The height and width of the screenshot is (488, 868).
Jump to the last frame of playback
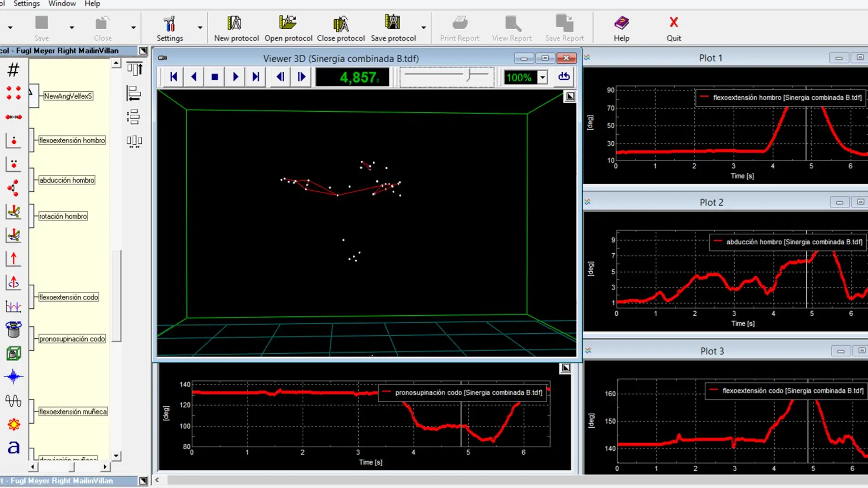(256, 77)
